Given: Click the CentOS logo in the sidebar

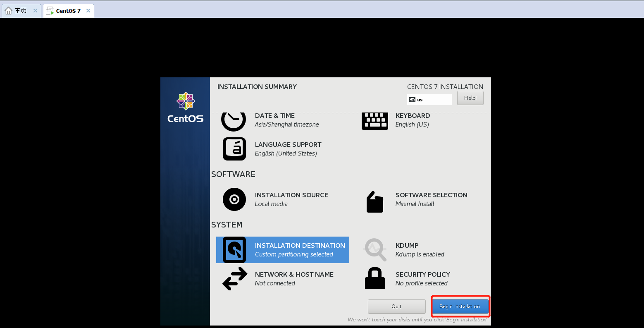Looking at the screenshot, I should click(x=186, y=107).
